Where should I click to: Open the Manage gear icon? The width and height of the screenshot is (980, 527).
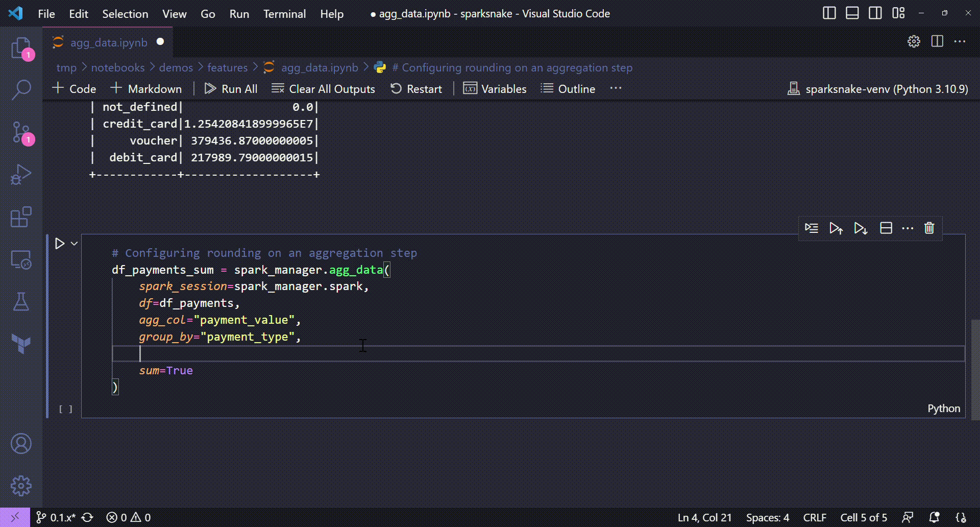point(21,486)
